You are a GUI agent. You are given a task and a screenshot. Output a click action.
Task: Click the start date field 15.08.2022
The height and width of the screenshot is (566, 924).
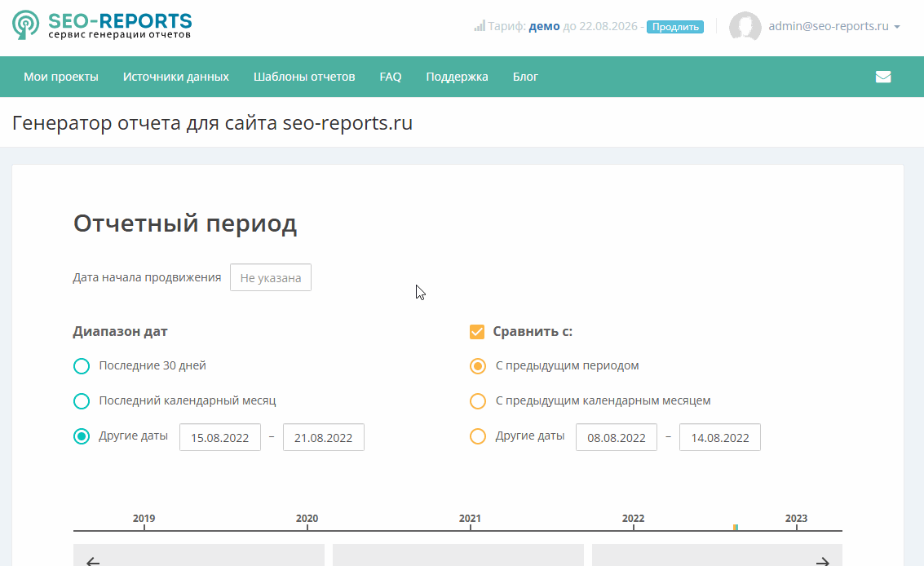pyautogui.click(x=220, y=437)
